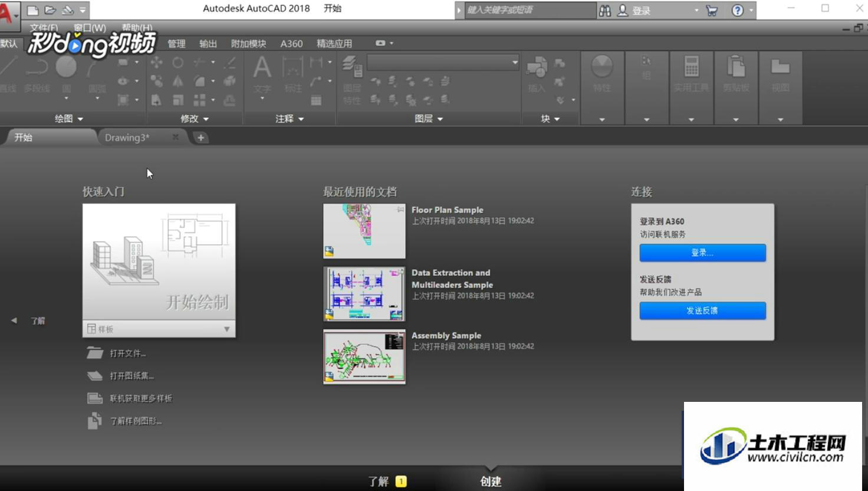The image size is (868, 491).
Task: Click the Array icon in the Modify panel
Action: [200, 100]
